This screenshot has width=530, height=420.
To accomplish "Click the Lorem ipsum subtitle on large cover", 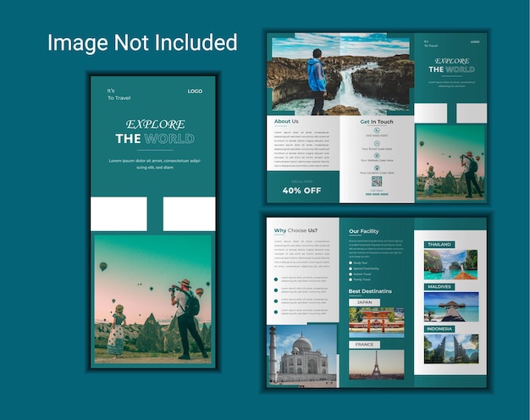I will click(155, 164).
